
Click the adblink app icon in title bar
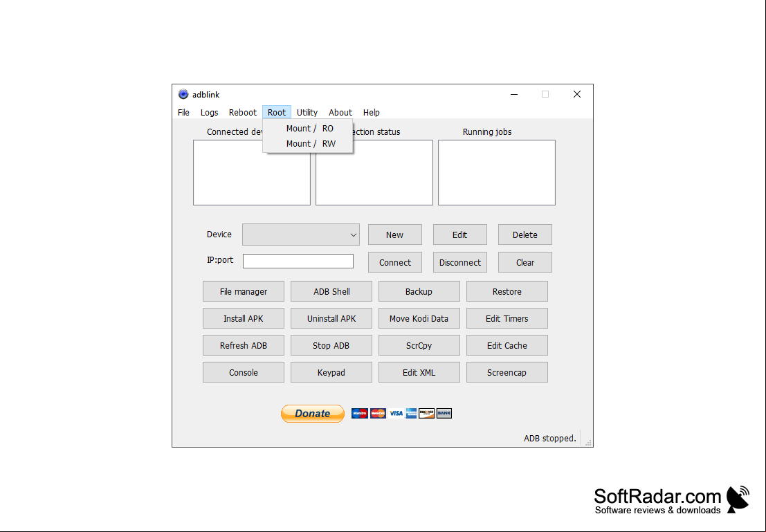point(183,94)
